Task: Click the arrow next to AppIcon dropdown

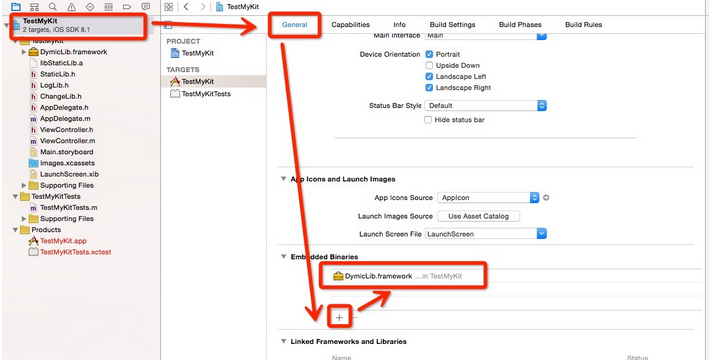Action: 546,198
